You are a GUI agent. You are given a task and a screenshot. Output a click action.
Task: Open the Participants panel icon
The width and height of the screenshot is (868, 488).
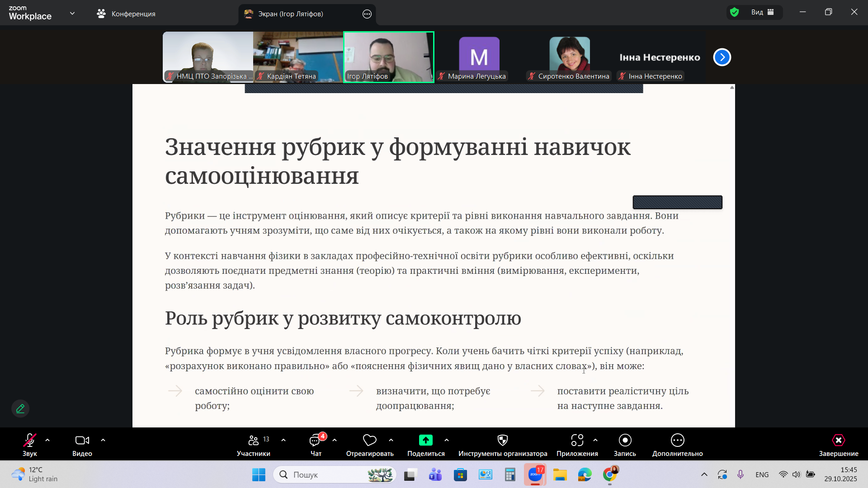click(254, 440)
